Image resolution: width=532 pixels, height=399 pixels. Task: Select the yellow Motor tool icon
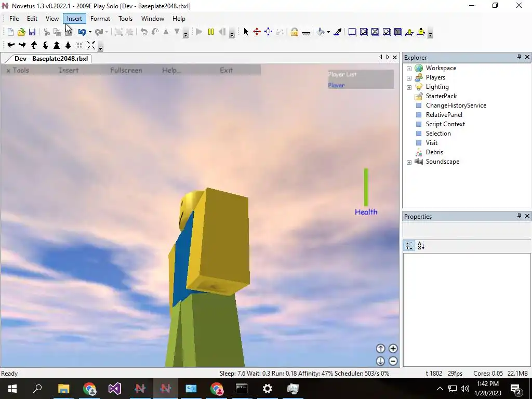point(421,32)
